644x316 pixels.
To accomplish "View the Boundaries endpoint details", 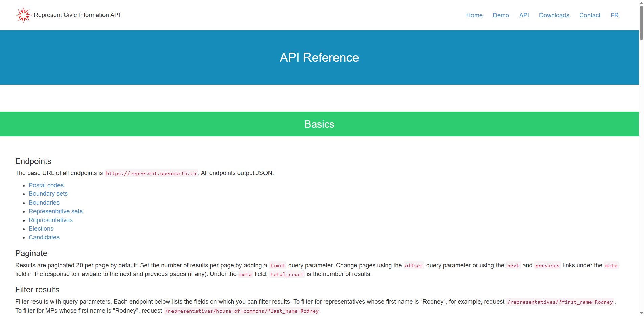I will point(44,202).
